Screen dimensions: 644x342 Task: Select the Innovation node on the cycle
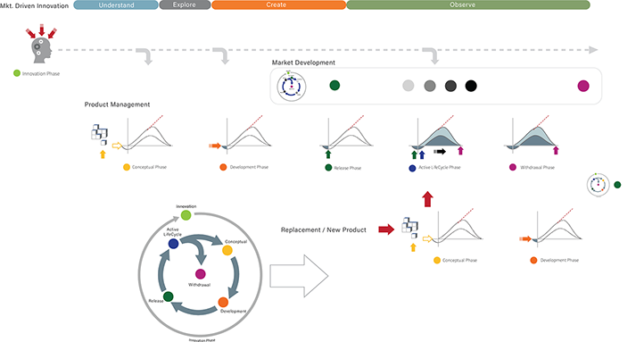186,215
